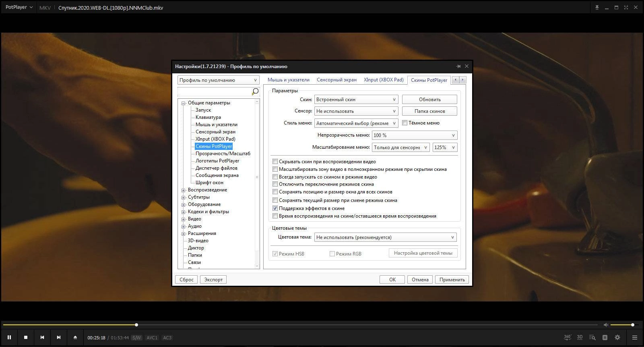Expand the 'Воспроизведение' tree node
The width and height of the screenshot is (644, 347).
pyautogui.click(x=184, y=190)
